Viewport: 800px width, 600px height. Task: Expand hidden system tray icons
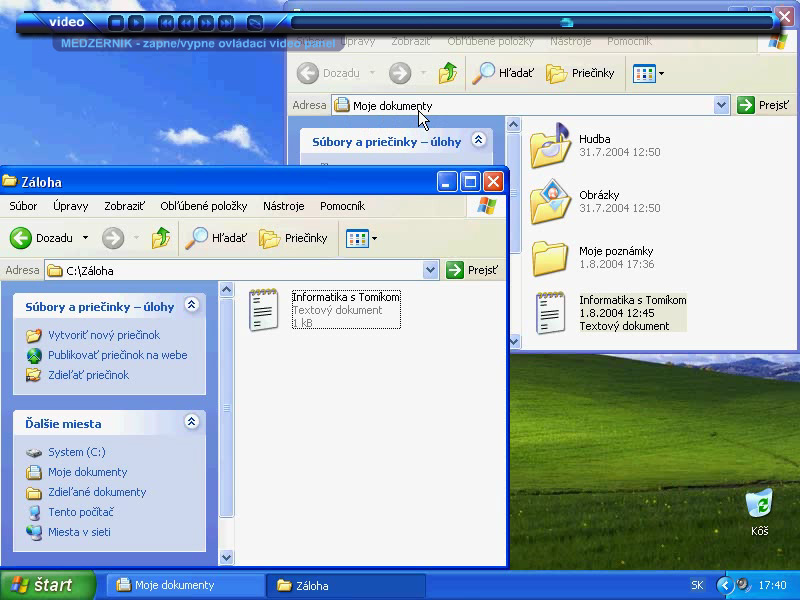tap(724, 585)
